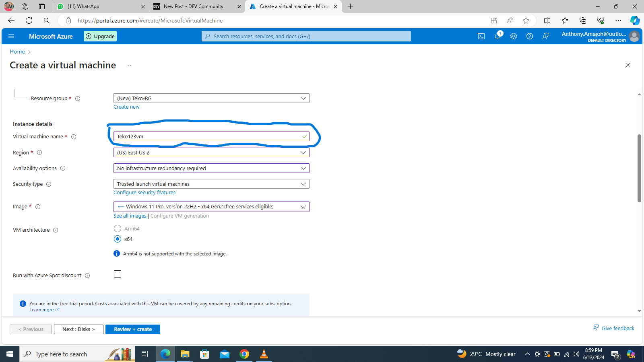Select Create a virtual machine browser tab
This screenshot has height=362, width=644.
pos(293,6)
